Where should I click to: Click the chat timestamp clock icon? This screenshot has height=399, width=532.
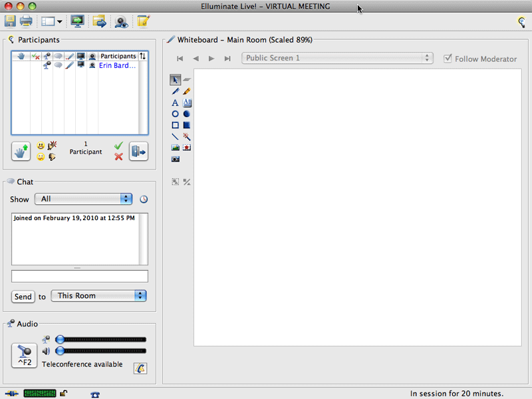(x=144, y=199)
